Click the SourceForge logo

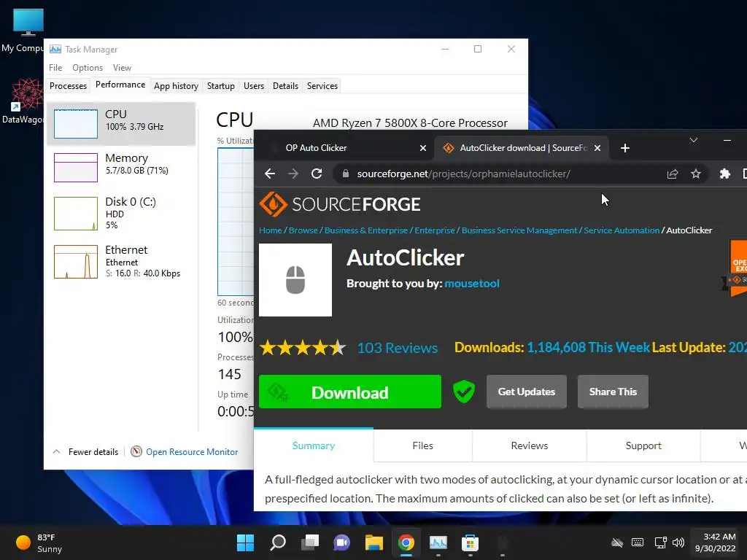pyautogui.click(x=340, y=204)
